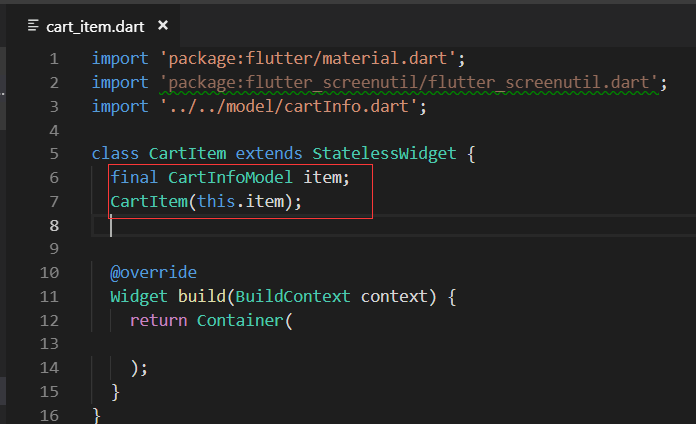Screen dimensions: 696x424
Task: Click the extends keyword
Action: click(x=269, y=154)
